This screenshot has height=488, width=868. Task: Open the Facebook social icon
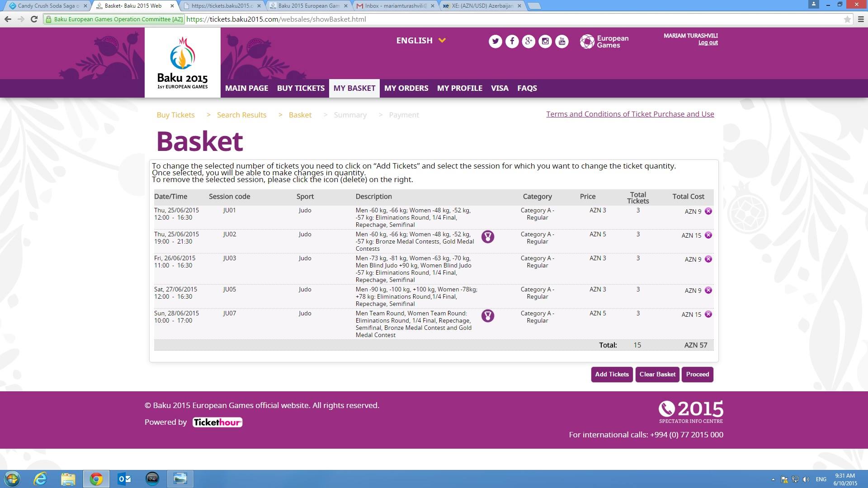point(512,42)
